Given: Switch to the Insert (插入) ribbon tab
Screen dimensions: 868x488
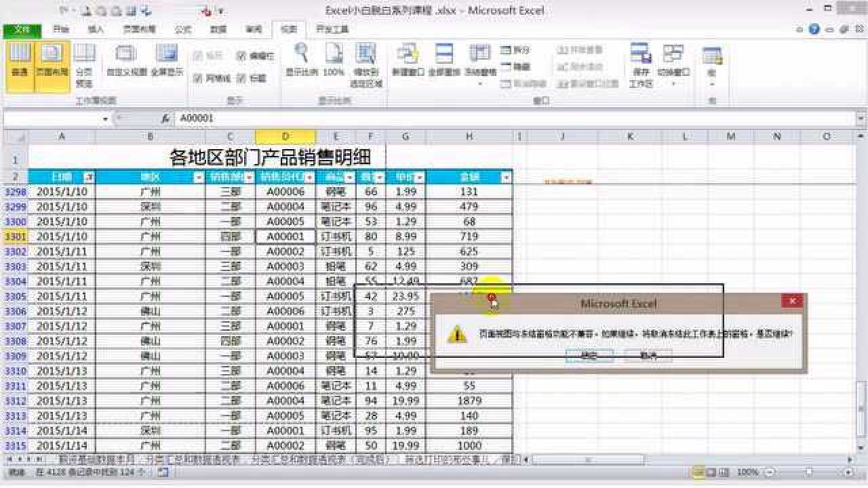Looking at the screenshot, I should [x=96, y=30].
